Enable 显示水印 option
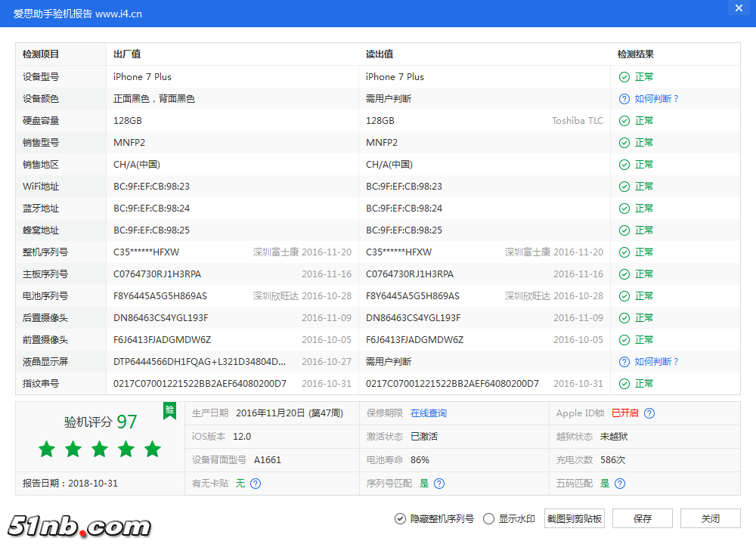 [488, 519]
